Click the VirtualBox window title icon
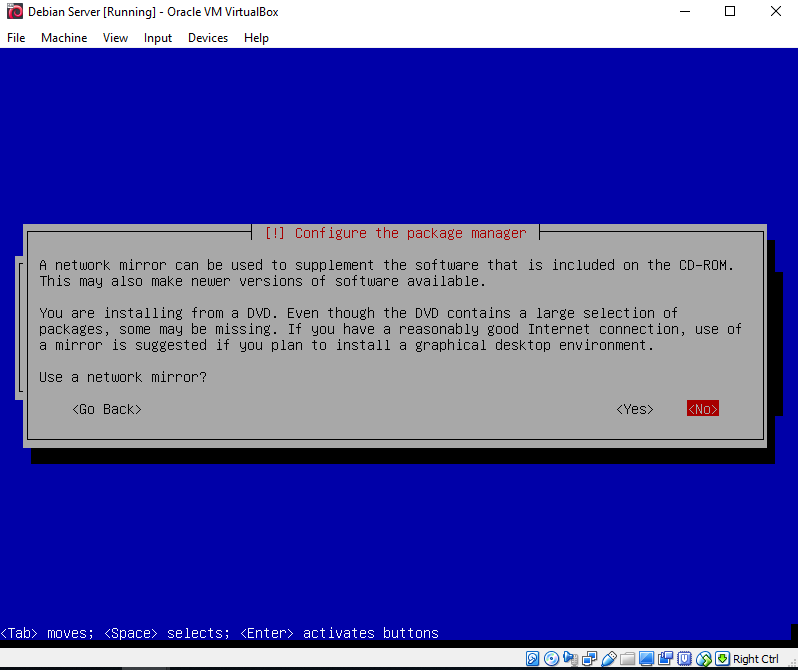 15,11
